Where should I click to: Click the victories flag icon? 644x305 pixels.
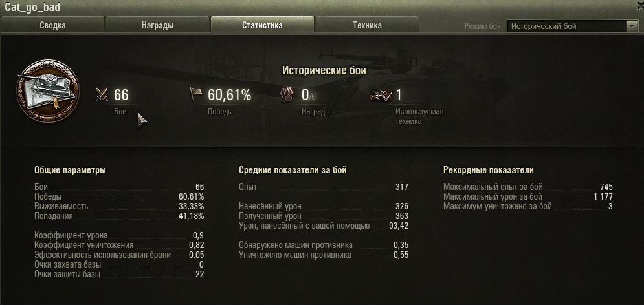point(196,94)
